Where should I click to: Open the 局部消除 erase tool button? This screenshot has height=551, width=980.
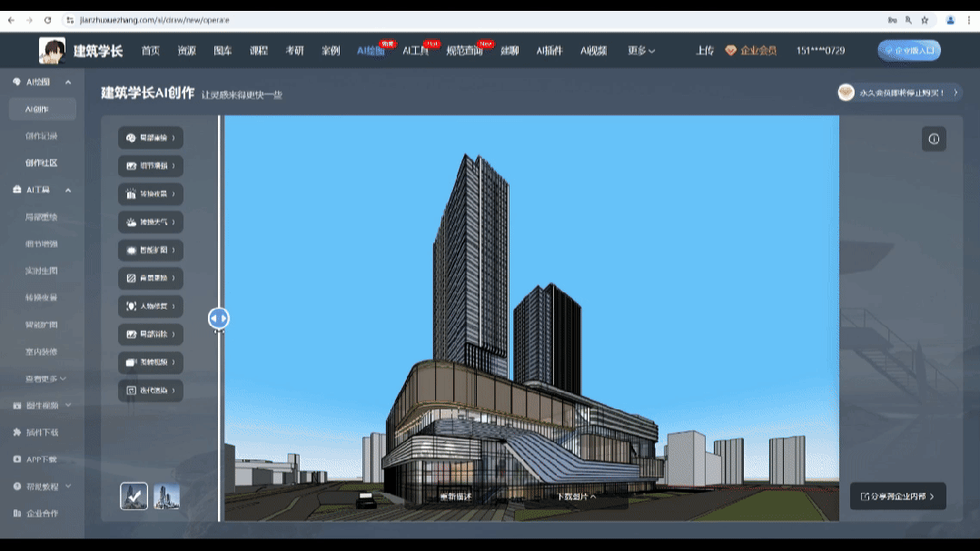pyautogui.click(x=151, y=334)
